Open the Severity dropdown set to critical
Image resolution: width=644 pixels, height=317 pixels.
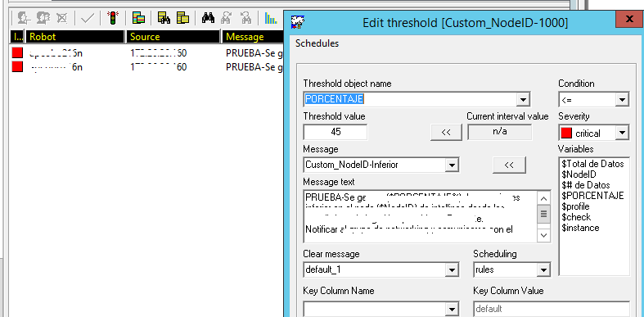click(x=621, y=133)
